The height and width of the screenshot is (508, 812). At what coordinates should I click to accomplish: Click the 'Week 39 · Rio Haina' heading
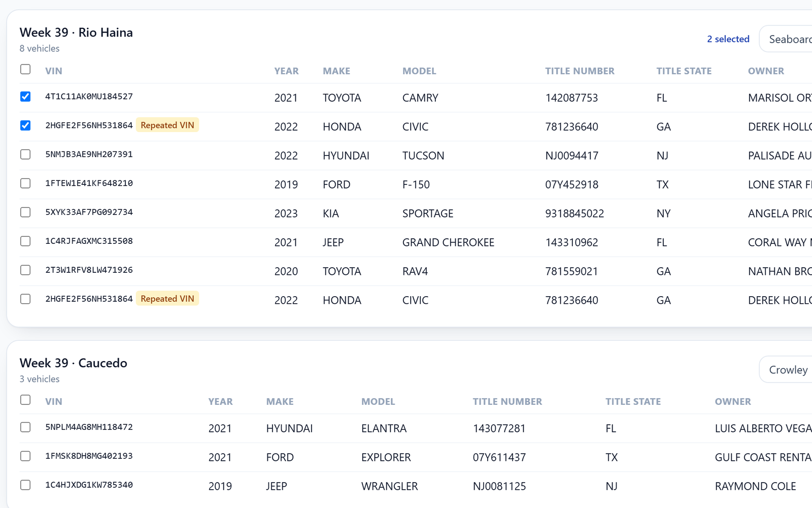76,33
